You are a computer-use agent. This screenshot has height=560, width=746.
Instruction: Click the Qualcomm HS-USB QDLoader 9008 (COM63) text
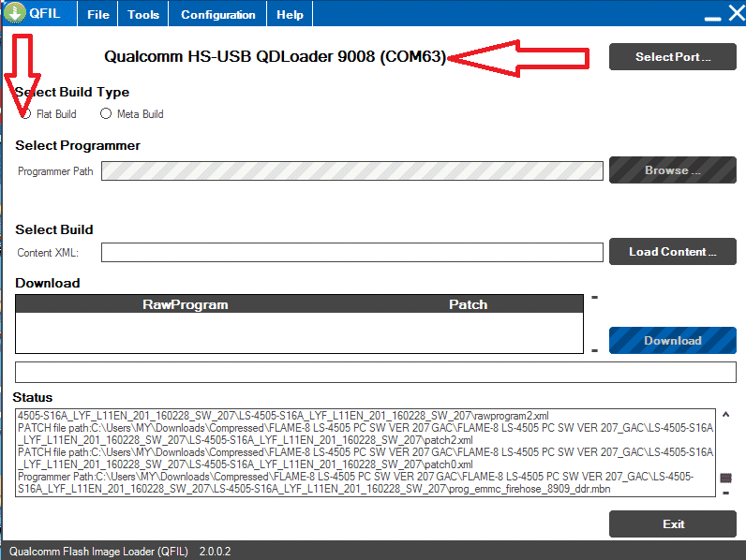point(275,56)
